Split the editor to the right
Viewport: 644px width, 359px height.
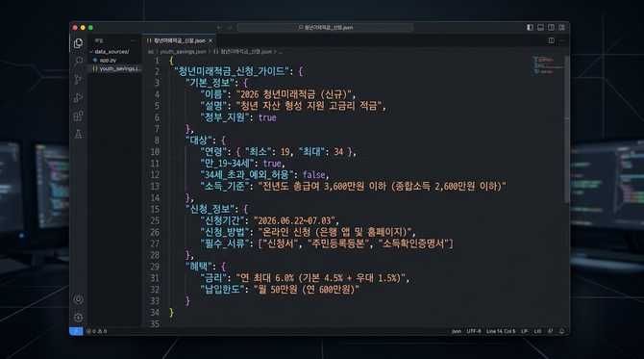click(x=551, y=40)
